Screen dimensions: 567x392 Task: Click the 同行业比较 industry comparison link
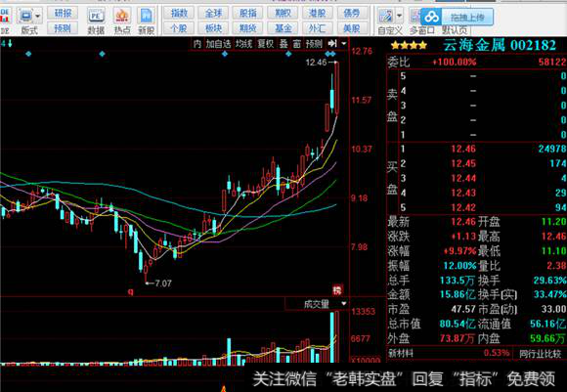tap(541, 353)
